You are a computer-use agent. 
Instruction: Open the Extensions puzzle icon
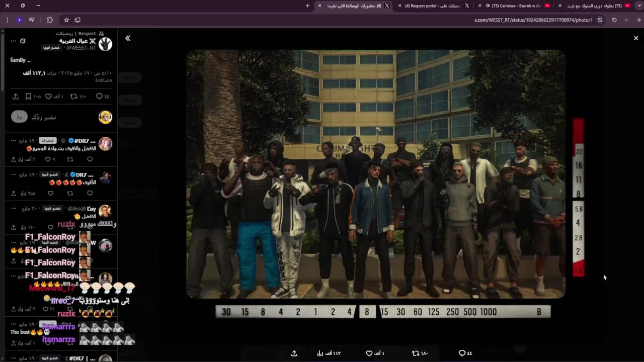pyautogui.click(x=50, y=20)
